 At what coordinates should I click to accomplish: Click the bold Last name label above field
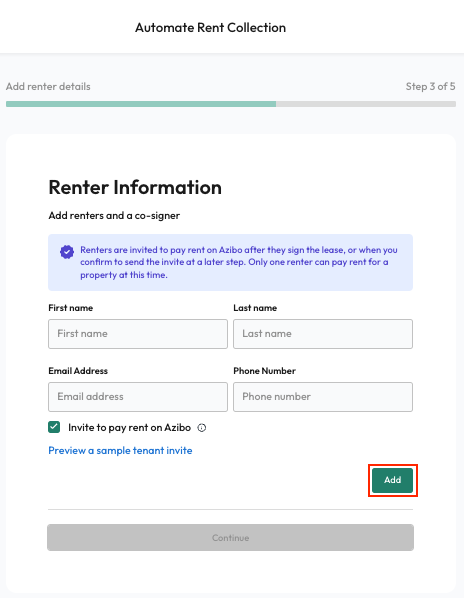point(255,308)
